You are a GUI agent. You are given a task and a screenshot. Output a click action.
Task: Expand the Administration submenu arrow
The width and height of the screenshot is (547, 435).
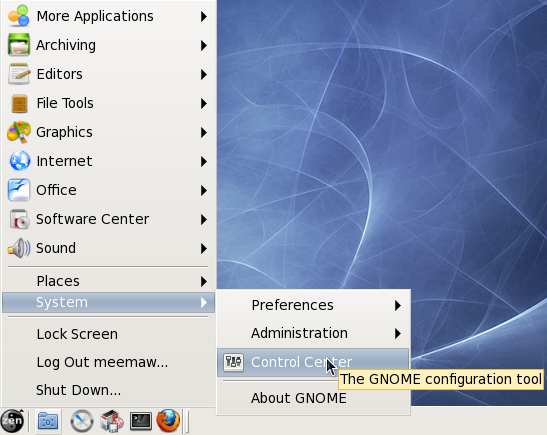[x=398, y=333]
